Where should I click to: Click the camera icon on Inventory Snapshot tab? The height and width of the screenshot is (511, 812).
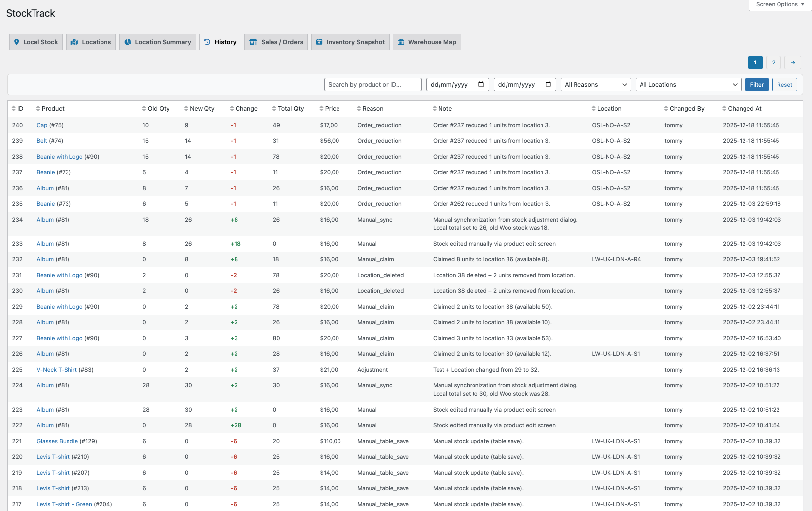(319, 42)
